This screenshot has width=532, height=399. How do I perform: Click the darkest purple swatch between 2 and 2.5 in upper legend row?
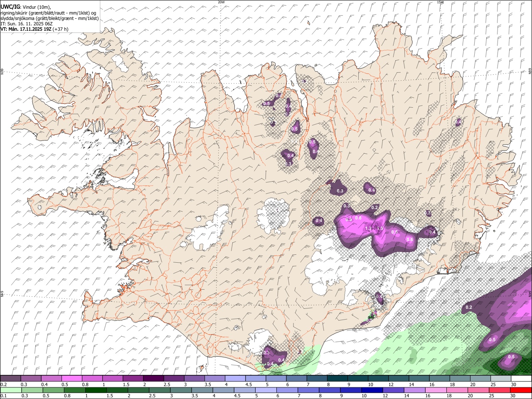[153, 379]
